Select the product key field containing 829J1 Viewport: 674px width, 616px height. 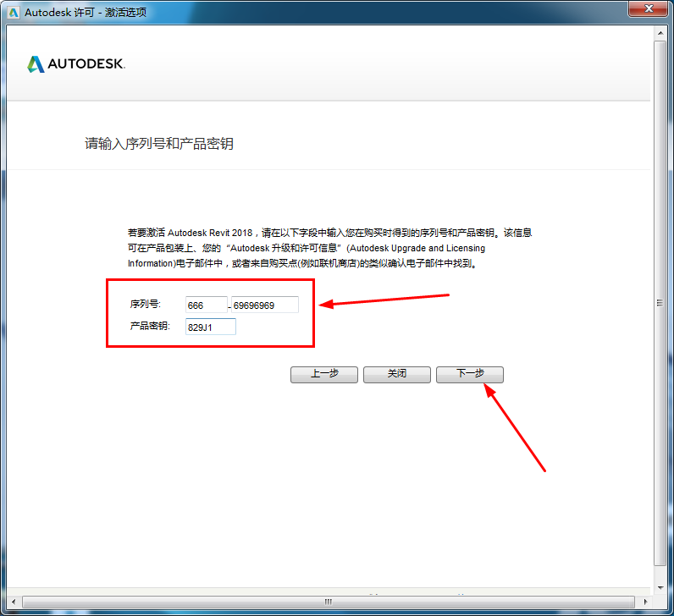(x=210, y=327)
